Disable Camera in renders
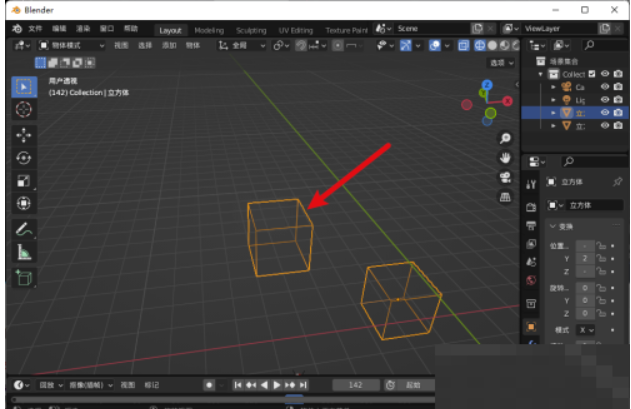631x409 pixels. tap(618, 87)
